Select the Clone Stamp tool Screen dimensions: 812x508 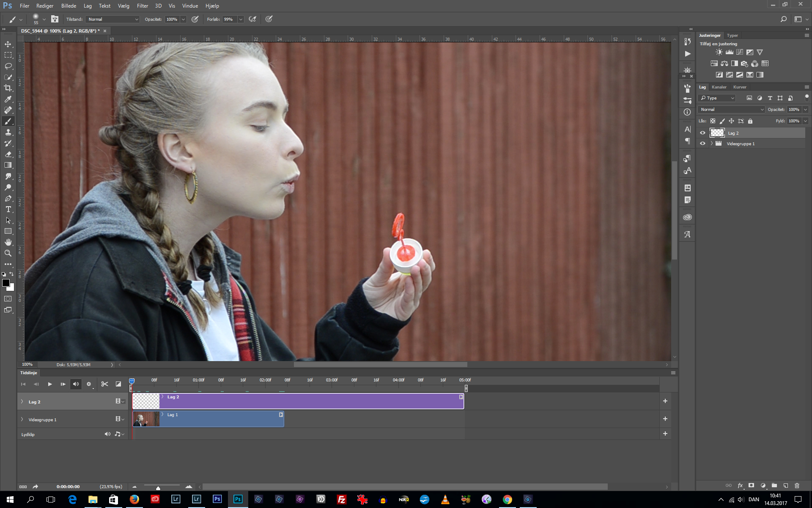(x=8, y=132)
